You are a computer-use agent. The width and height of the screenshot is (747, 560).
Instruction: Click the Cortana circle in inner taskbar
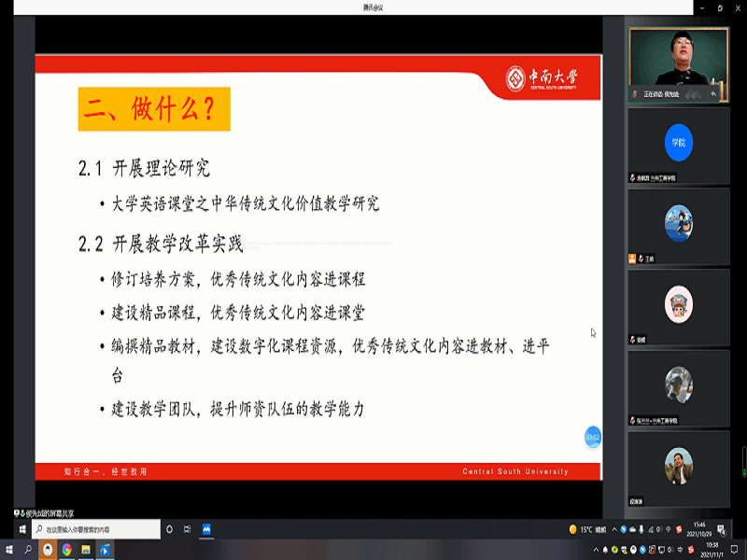[169, 529]
